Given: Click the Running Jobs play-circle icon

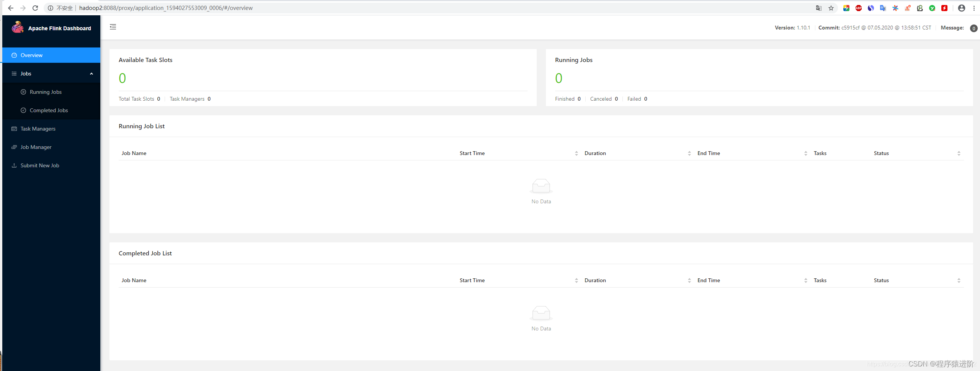Looking at the screenshot, I should 23,92.
